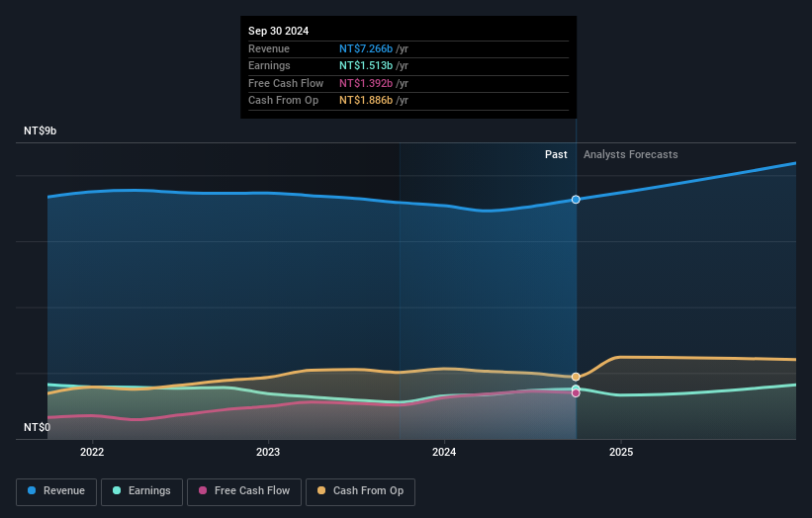
Task: Toggle the Free Cash Flow legend series
Action: click(x=244, y=491)
